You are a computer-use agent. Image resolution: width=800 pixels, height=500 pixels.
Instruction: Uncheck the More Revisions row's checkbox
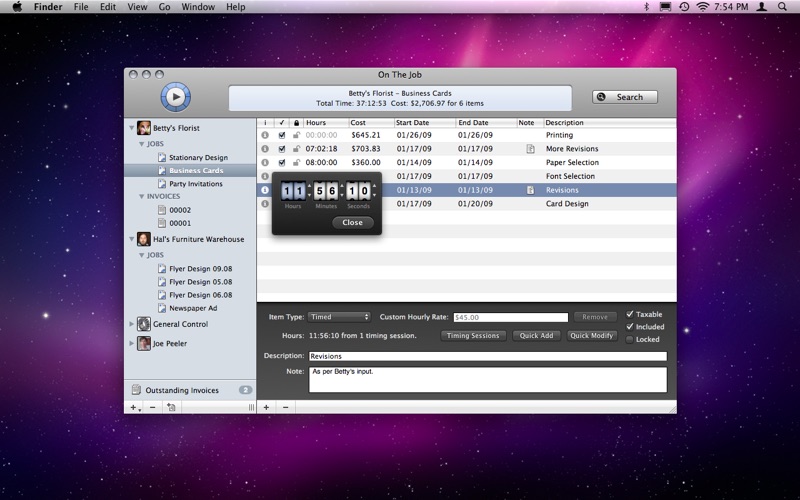coord(282,149)
